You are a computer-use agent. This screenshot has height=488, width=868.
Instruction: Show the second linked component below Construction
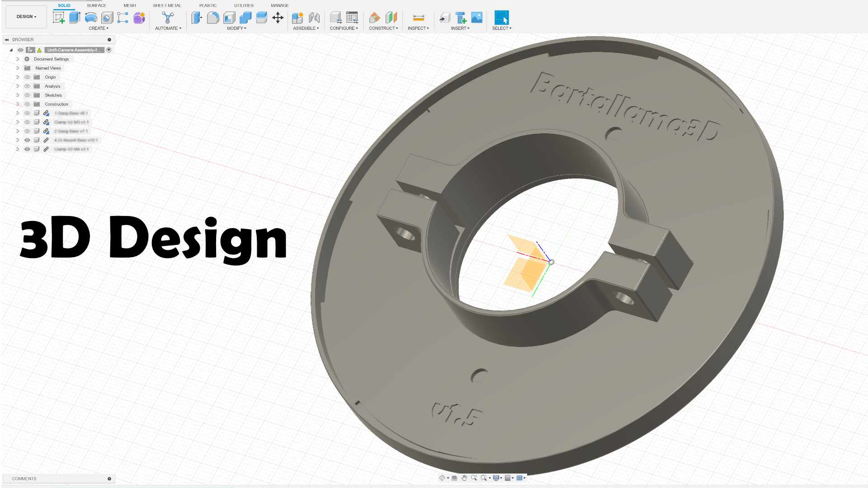[x=27, y=122]
